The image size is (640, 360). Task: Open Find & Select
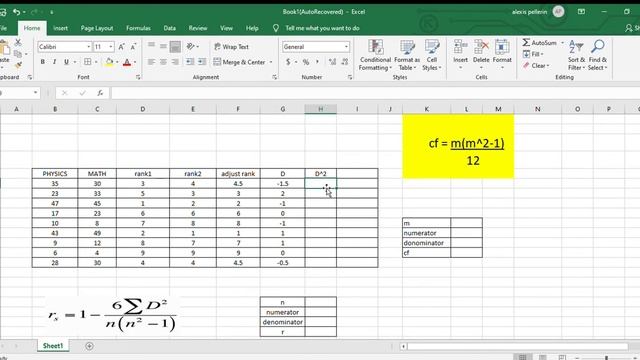tap(598, 55)
